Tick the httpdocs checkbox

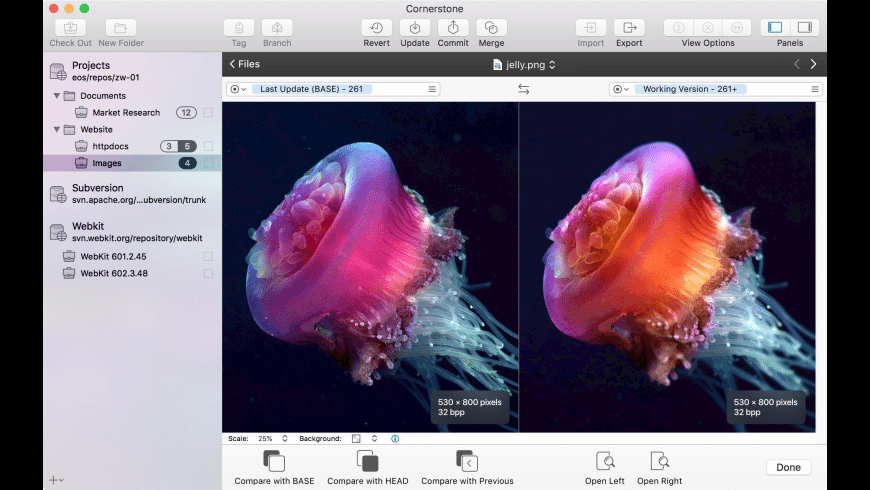click(x=208, y=146)
